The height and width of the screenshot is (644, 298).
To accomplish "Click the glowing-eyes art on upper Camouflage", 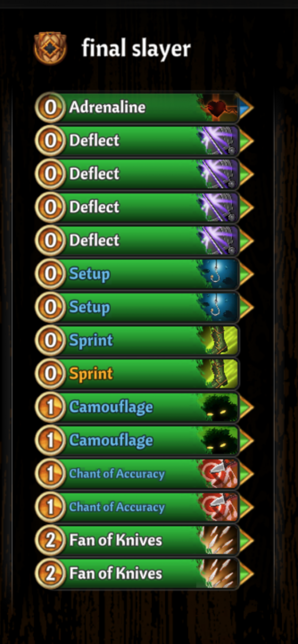I will 217,407.
